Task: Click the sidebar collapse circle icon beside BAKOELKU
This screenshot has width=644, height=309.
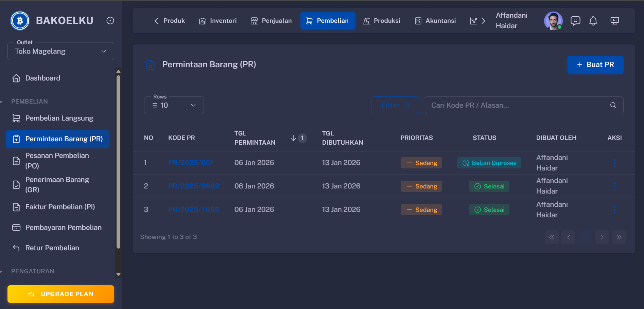Action: coord(110,20)
